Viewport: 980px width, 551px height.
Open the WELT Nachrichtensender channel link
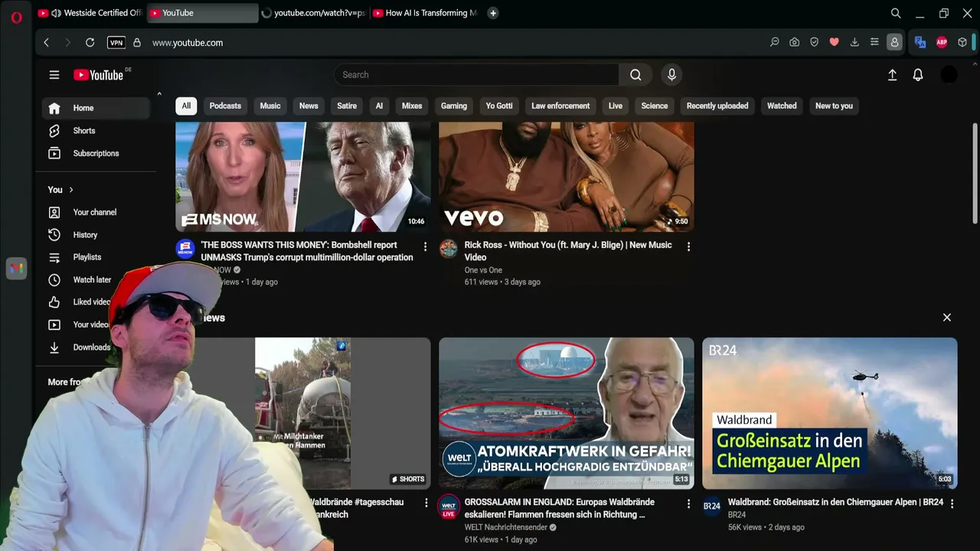pyautogui.click(x=506, y=527)
